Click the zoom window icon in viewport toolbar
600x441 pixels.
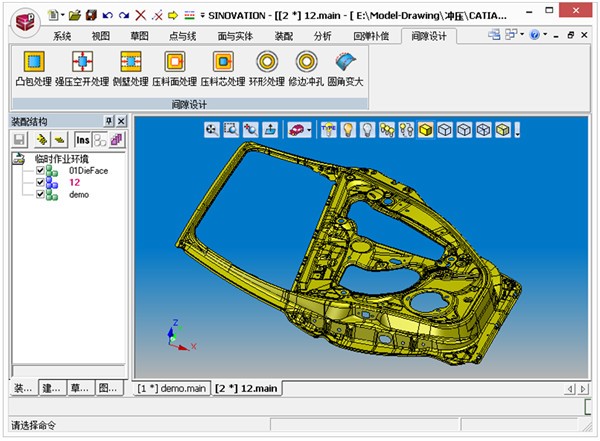click(x=231, y=130)
